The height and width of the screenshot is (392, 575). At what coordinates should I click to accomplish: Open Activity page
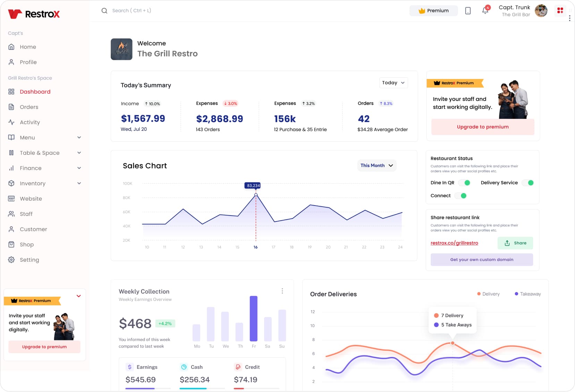(x=30, y=122)
